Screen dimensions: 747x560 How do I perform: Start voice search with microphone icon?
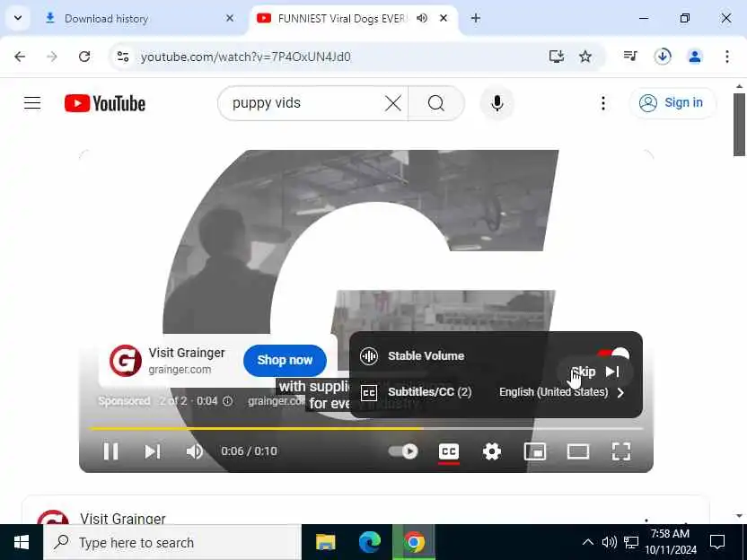[497, 103]
